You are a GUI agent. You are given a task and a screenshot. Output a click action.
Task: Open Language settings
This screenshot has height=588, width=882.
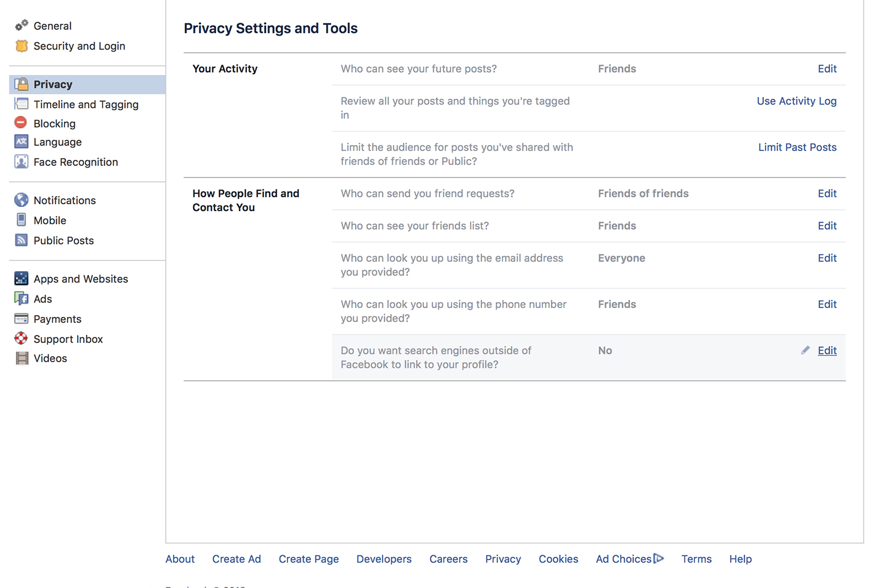pyautogui.click(x=57, y=142)
